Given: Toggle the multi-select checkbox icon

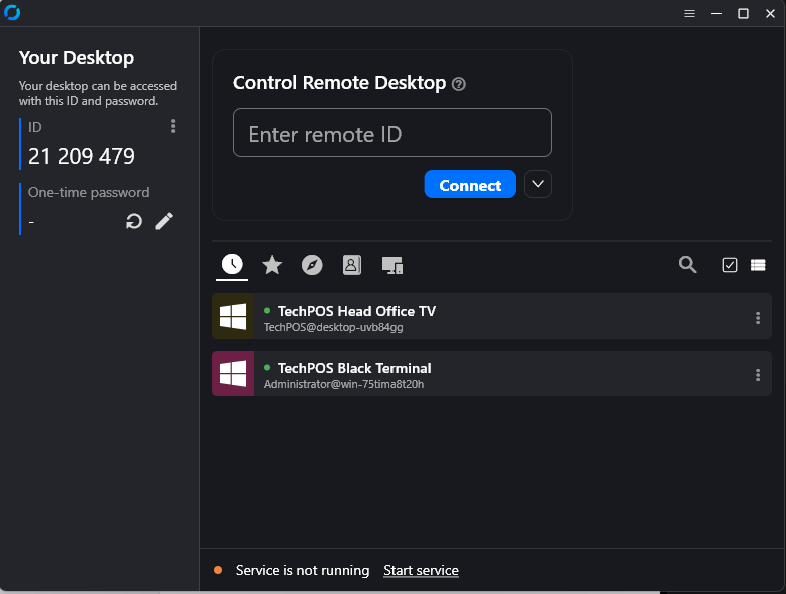Looking at the screenshot, I should [x=729, y=265].
